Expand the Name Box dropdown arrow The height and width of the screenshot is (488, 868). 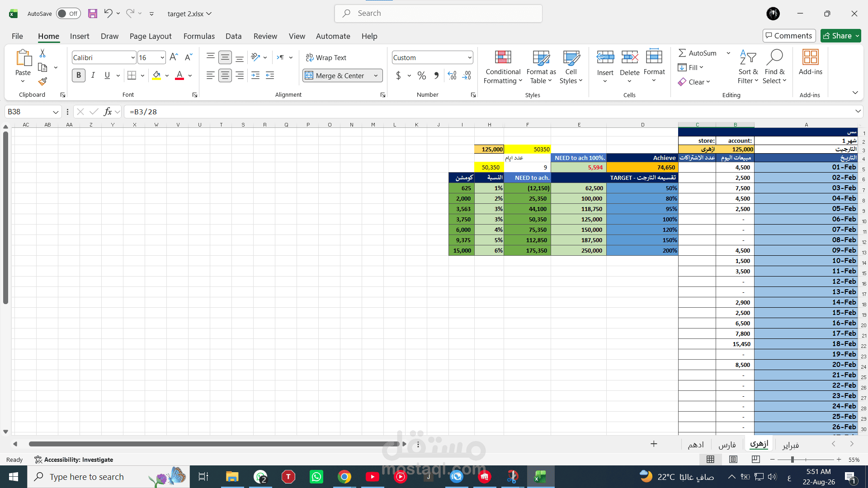pyautogui.click(x=56, y=112)
